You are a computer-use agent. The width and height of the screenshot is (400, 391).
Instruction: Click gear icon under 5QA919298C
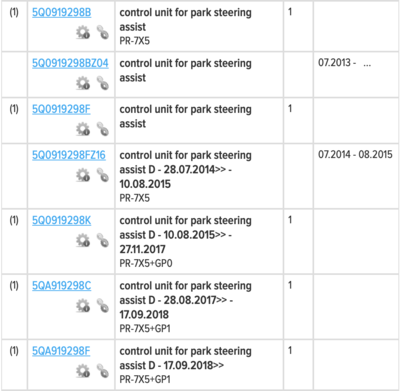click(x=83, y=306)
